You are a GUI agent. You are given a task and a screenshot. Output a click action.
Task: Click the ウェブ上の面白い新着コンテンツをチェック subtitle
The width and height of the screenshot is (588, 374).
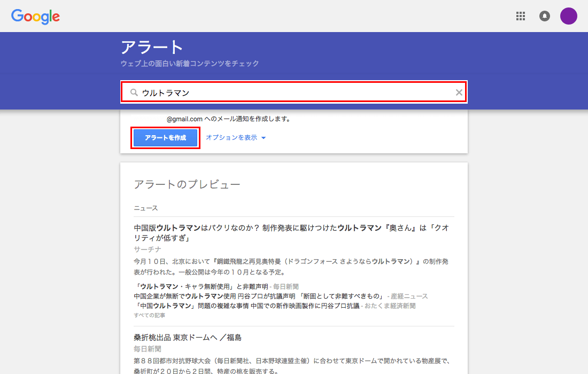click(x=190, y=64)
